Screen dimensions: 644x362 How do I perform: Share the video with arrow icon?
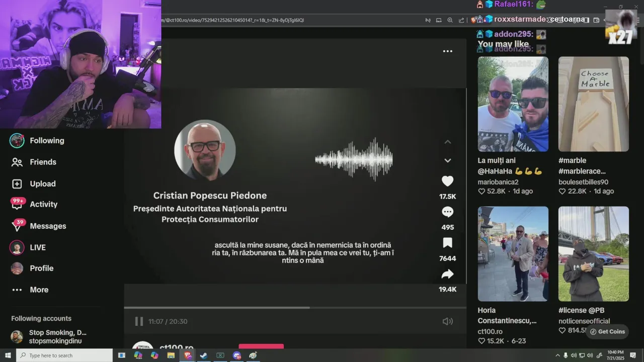[447, 274]
